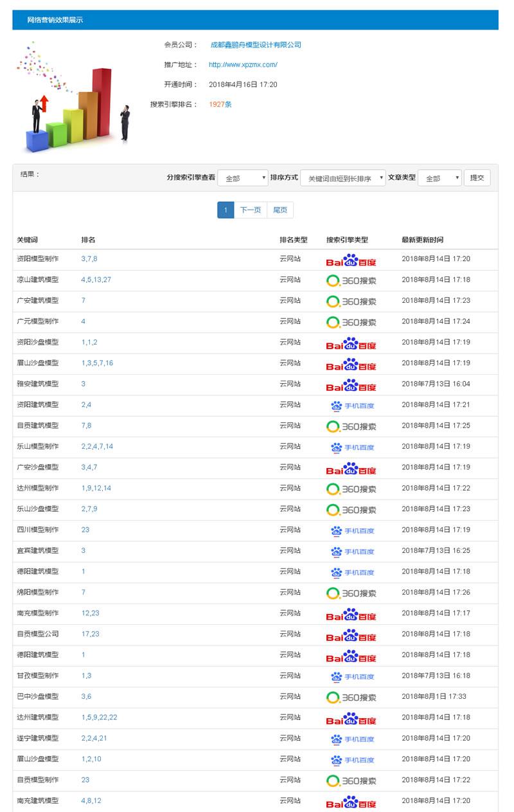Viewport: 514px width, 812px height.
Task: Click the Baidu logo in 资阳模型制作 row
Action: click(x=351, y=260)
